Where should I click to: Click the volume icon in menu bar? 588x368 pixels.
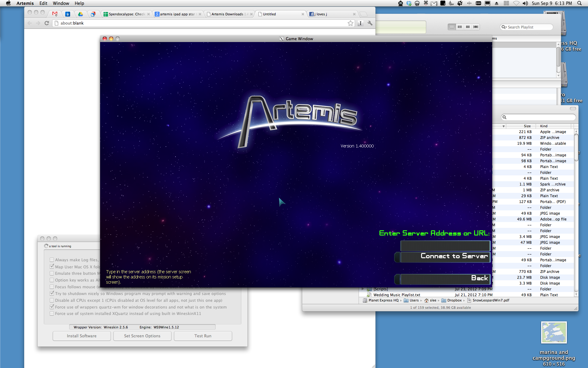point(525,3)
